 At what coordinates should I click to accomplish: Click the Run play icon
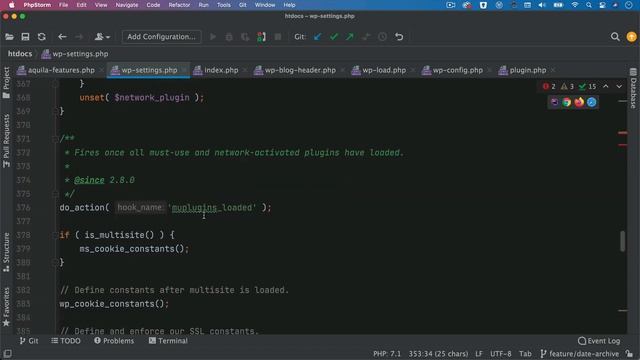[213, 37]
